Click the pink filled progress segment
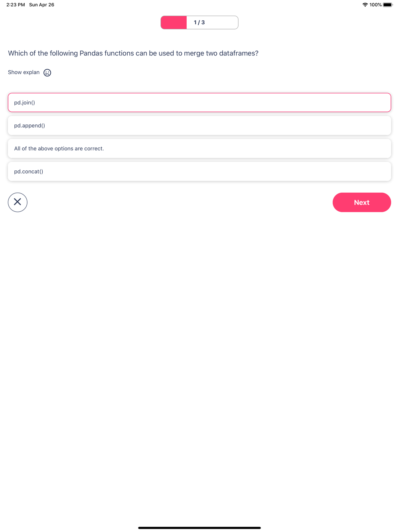Viewport: 399px width, 532px height. pyautogui.click(x=174, y=22)
